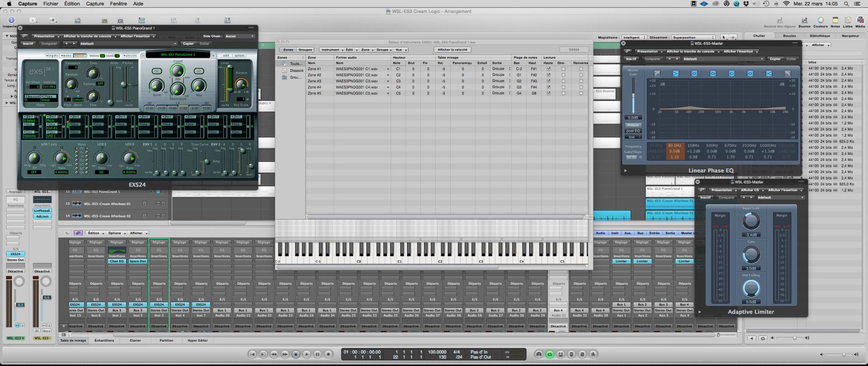This screenshot has height=366, width=868.
Task: Toggle the Inactif bypass button in the EXS24 window
Action: coord(28,44)
